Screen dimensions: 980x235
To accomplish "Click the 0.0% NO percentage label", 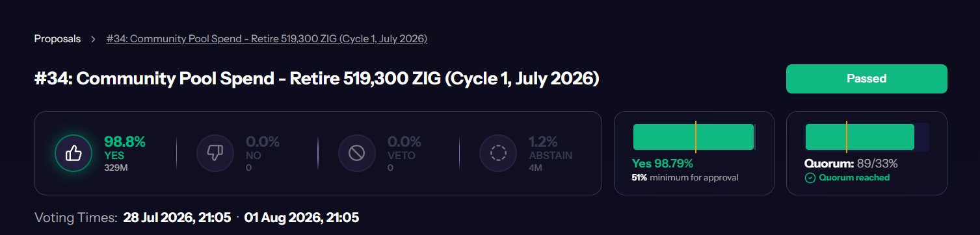I will coord(263,142).
